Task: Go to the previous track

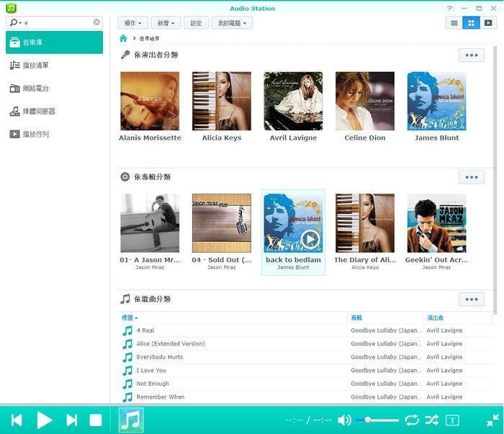Action: coord(17,420)
